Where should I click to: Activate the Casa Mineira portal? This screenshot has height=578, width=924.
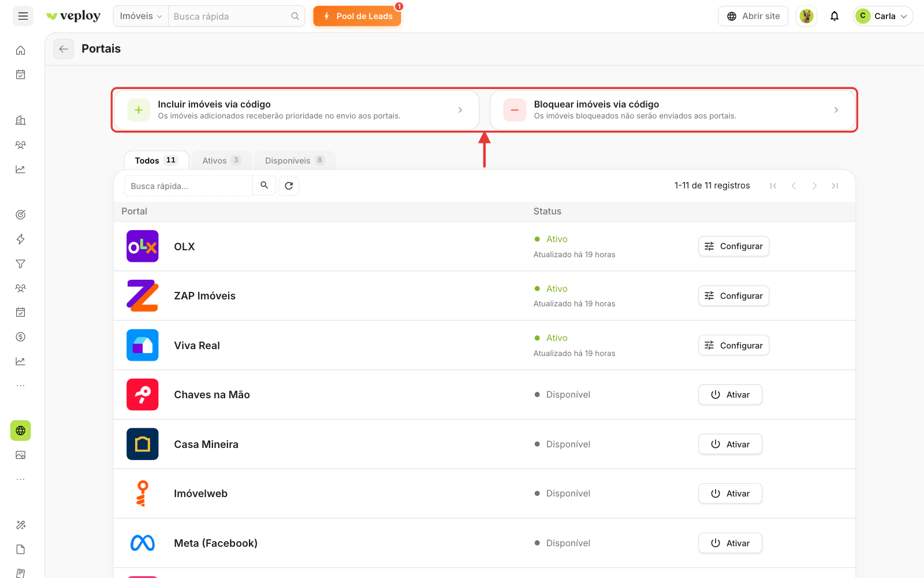(730, 444)
